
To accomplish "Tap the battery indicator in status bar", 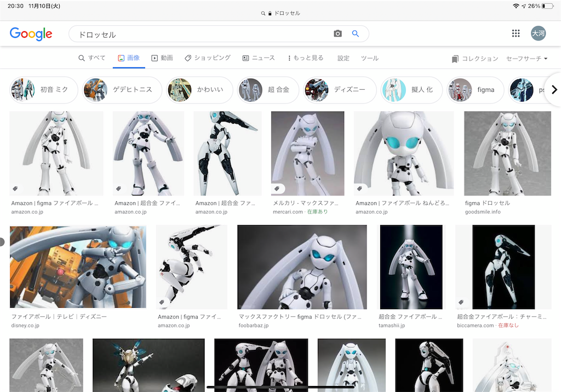I will [548, 6].
